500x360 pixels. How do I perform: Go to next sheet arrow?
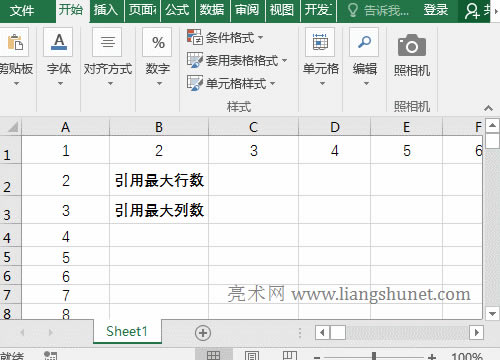(x=51, y=332)
